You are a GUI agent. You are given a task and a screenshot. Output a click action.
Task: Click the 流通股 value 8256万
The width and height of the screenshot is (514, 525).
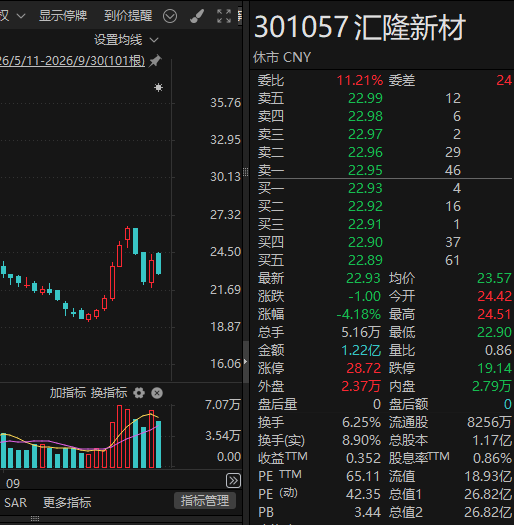pyautogui.click(x=489, y=423)
